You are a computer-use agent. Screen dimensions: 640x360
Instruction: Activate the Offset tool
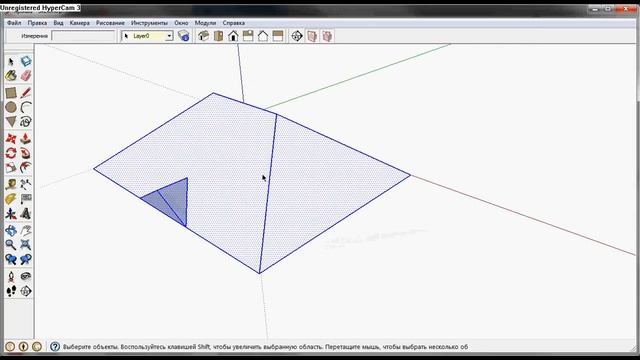point(26,167)
